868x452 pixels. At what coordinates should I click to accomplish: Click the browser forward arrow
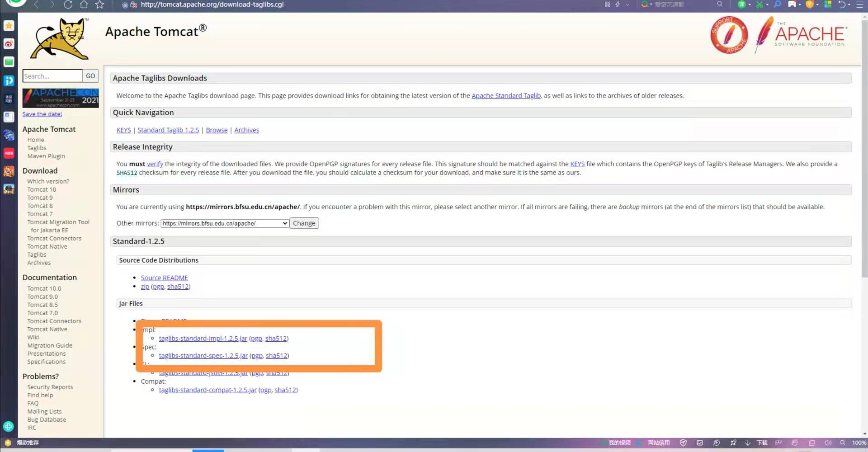pos(52,5)
